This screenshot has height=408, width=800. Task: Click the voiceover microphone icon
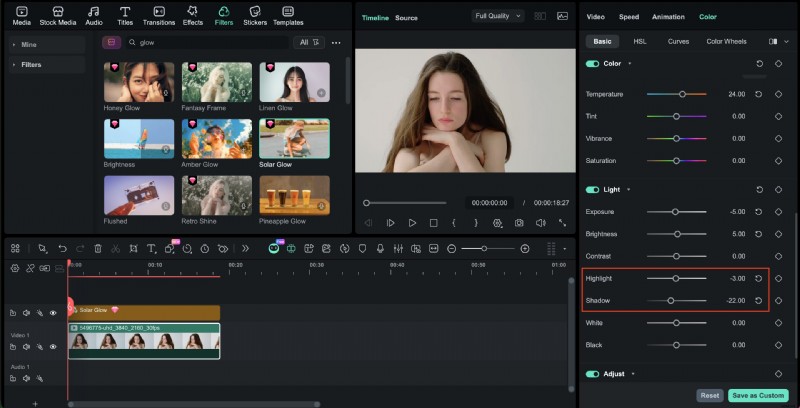coord(380,248)
